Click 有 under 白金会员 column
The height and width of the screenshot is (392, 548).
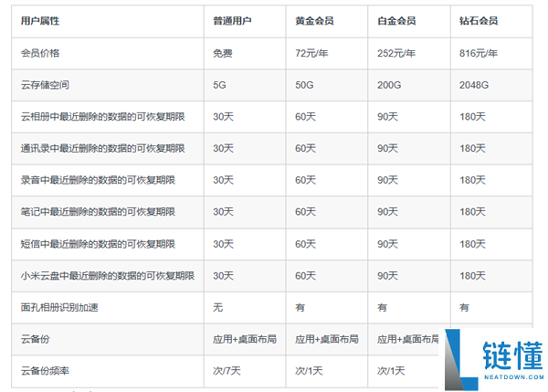point(382,308)
